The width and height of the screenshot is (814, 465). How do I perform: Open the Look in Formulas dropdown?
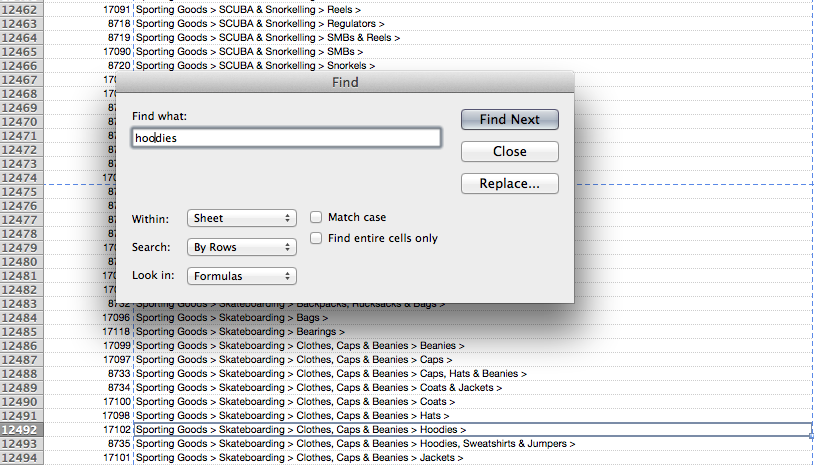(241, 277)
